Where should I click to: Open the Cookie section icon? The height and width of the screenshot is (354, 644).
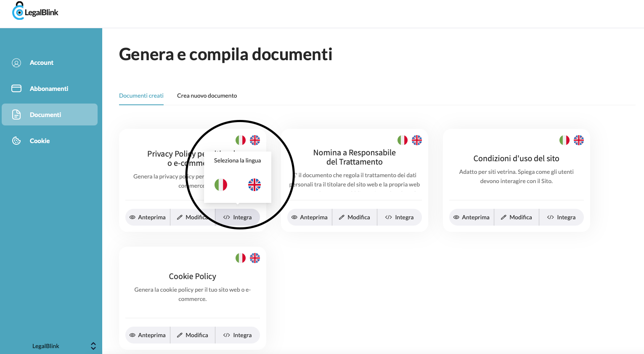pyautogui.click(x=16, y=141)
